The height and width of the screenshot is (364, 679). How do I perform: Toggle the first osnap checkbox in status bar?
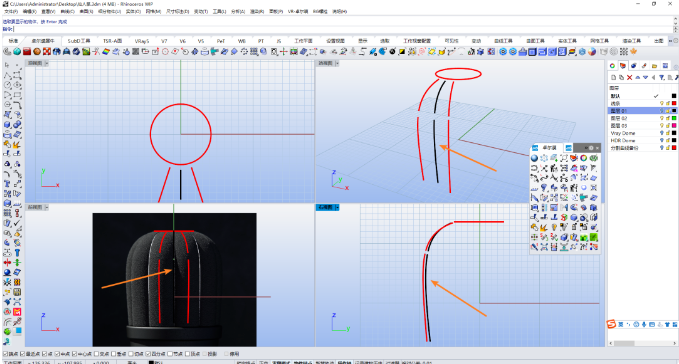pos(6,354)
